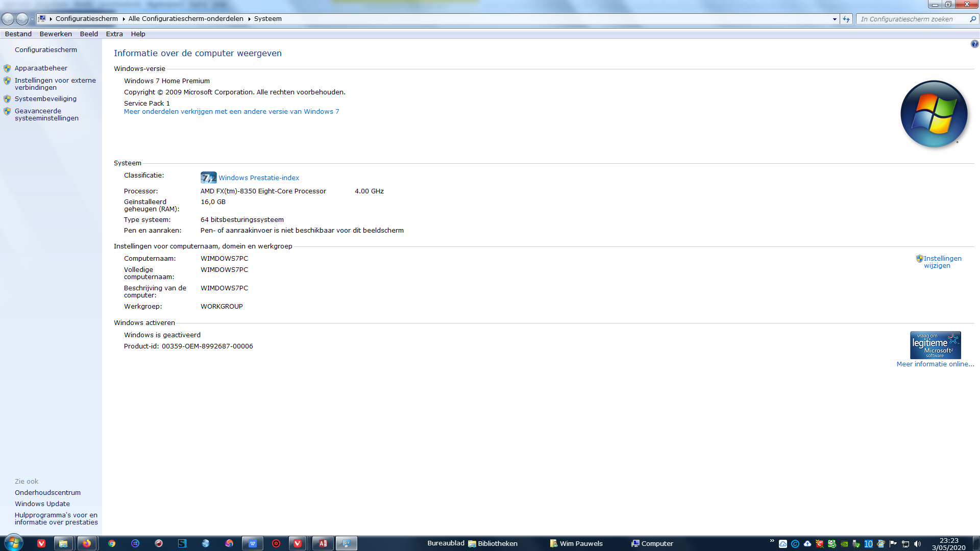Click the Configuratiescherm search field
The width and height of the screenshot is (980, 551).
(x=914, y=19)
